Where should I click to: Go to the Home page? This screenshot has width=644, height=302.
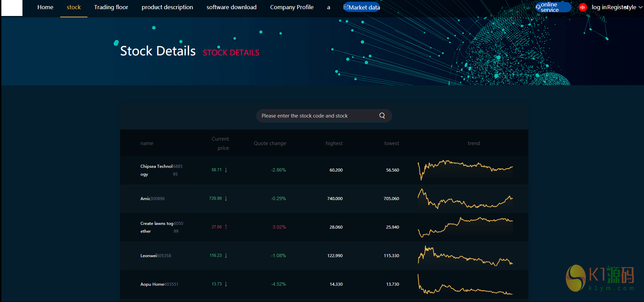pos(45,7)
